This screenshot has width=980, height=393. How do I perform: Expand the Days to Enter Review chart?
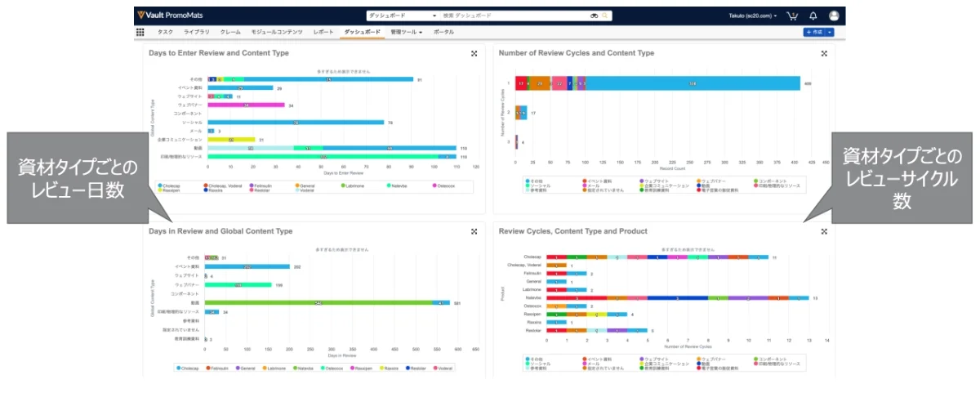pyautogui.click(x=474, y=53)
